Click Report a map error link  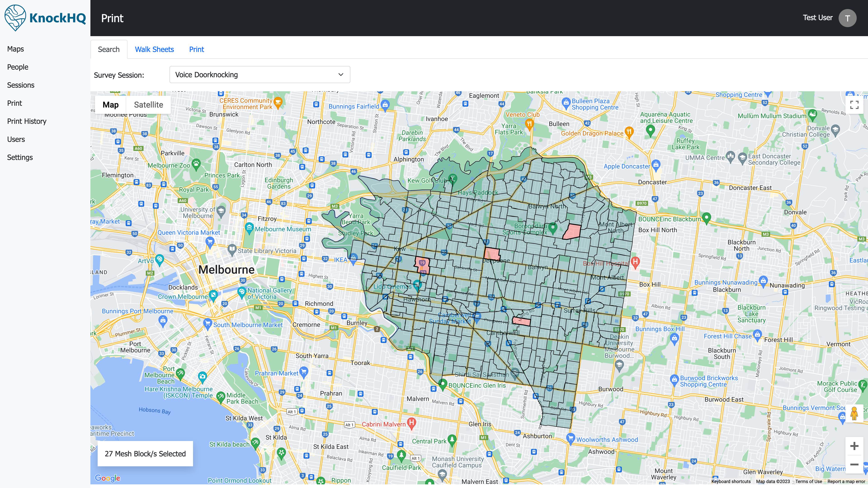pos(846,481)
